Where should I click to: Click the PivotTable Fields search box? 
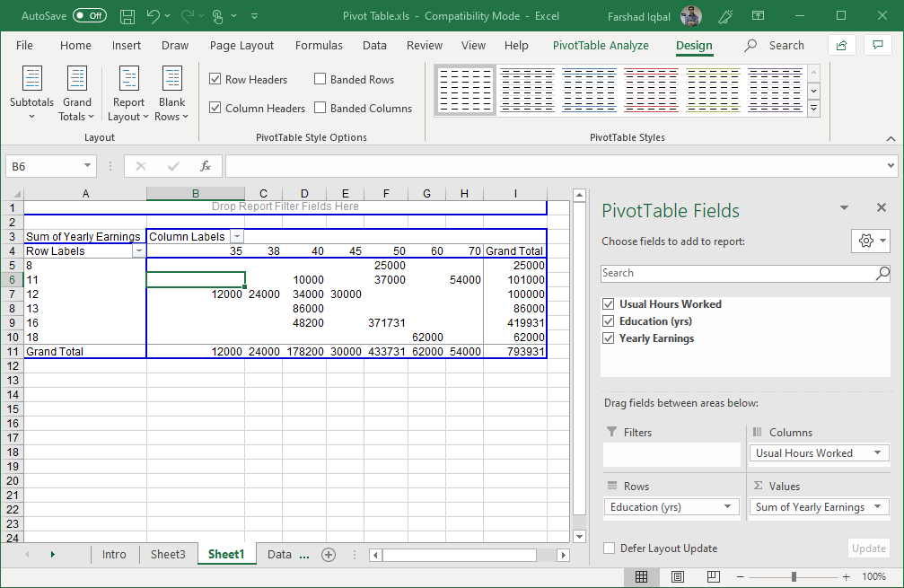coord(738,273)
